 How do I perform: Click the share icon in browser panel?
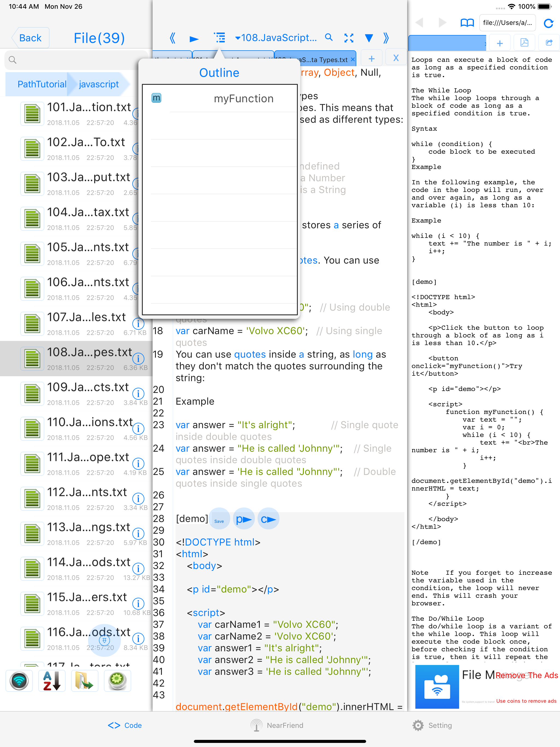pyautogui.click(x=549, y=43)
